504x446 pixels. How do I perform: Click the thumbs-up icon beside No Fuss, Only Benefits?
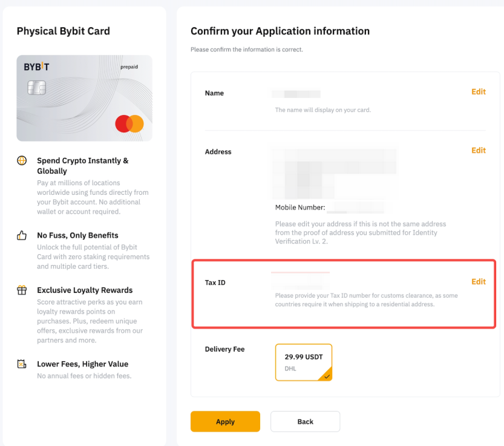coord(22,235)
